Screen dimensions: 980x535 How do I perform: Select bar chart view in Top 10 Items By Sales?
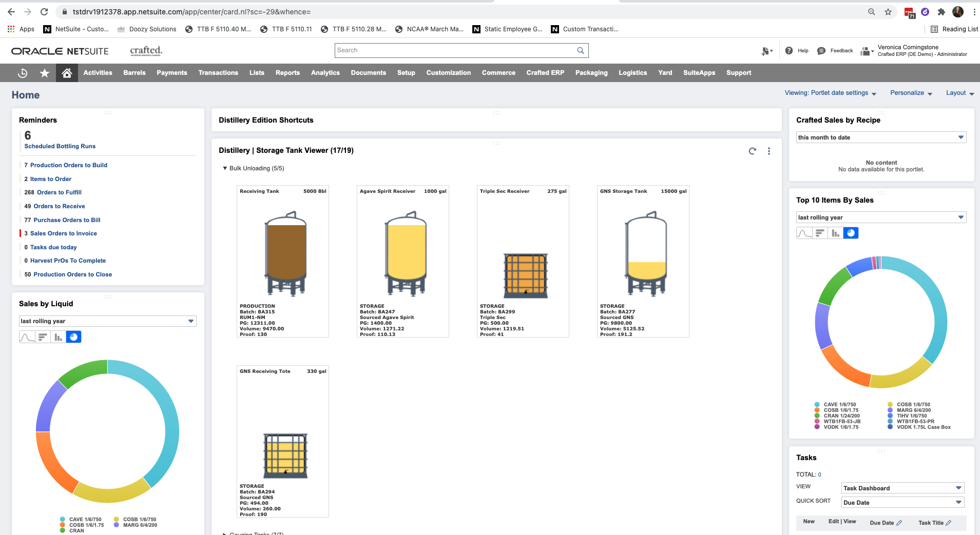click(x=834, y=233)
